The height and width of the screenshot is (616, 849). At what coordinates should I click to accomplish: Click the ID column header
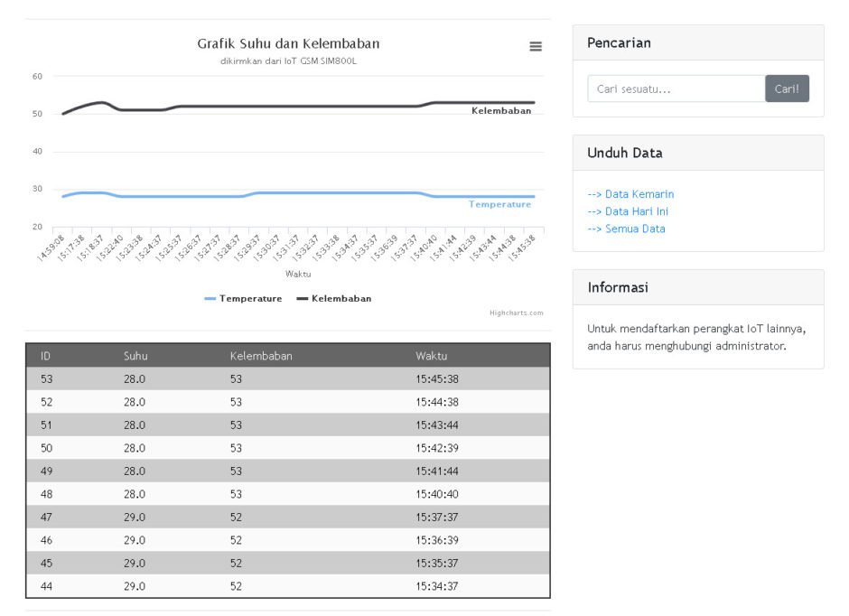[x=45, y=356]
